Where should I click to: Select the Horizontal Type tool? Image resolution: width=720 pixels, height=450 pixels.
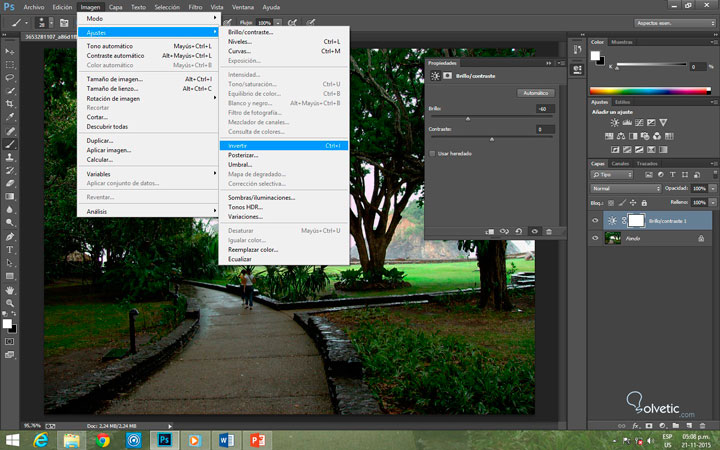click(x=10, y=250)
